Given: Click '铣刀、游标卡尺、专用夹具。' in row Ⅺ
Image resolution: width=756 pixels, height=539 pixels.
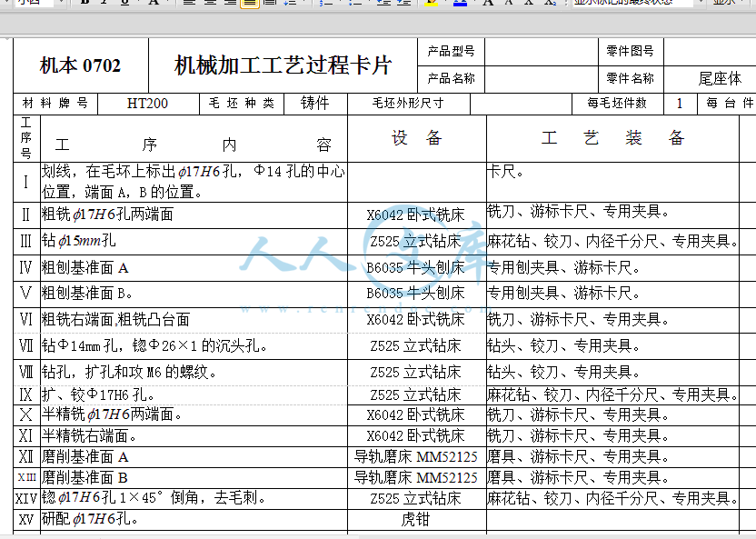Looking at the screenshot, I should [x=578, y=435].
